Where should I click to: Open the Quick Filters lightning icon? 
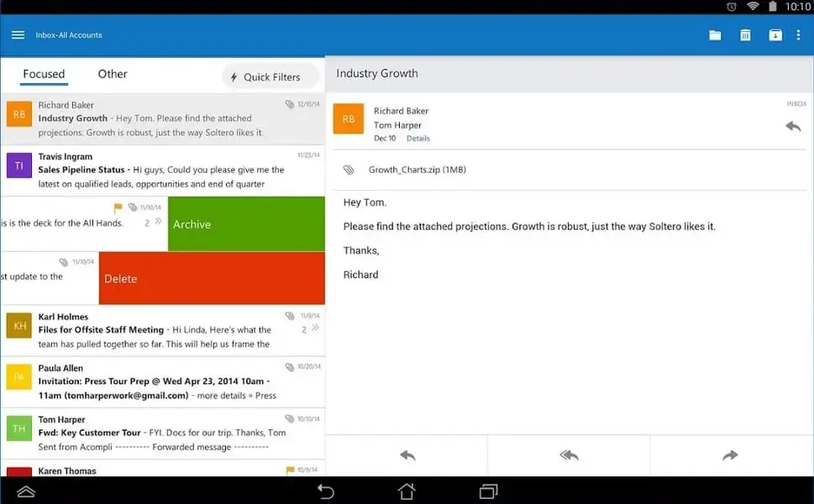coord(233,76)
